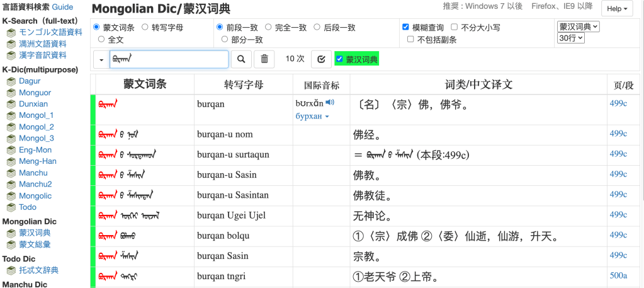Enable the 不分大小写 checkbox
Screen dimensions: 644x288
click(455, 27)
